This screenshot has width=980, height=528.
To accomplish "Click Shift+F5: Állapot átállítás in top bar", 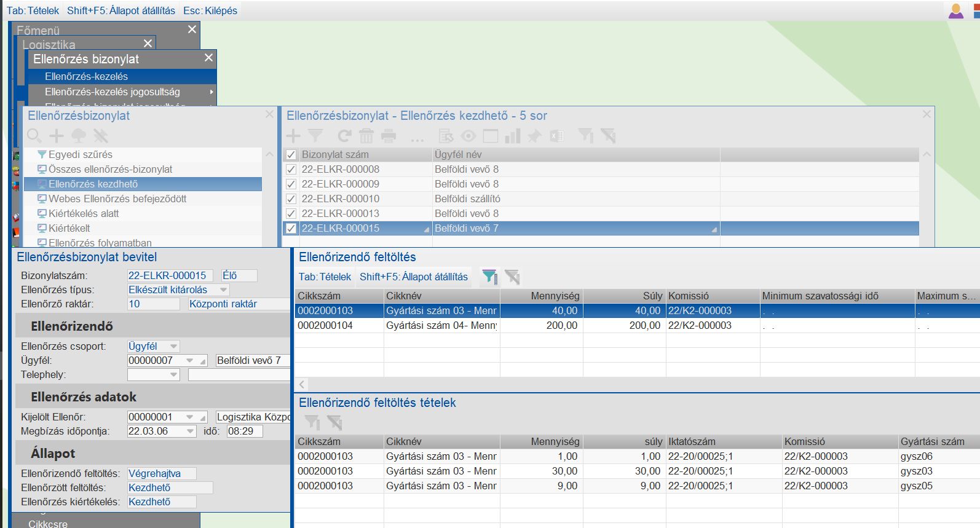I will (x=121, y=10).
